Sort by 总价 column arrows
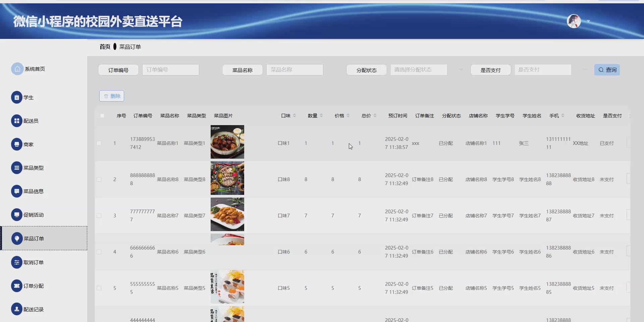 [375, 115]
